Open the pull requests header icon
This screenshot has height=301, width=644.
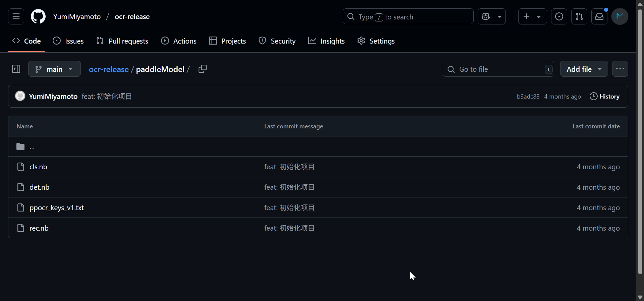(x=579, y=16)
